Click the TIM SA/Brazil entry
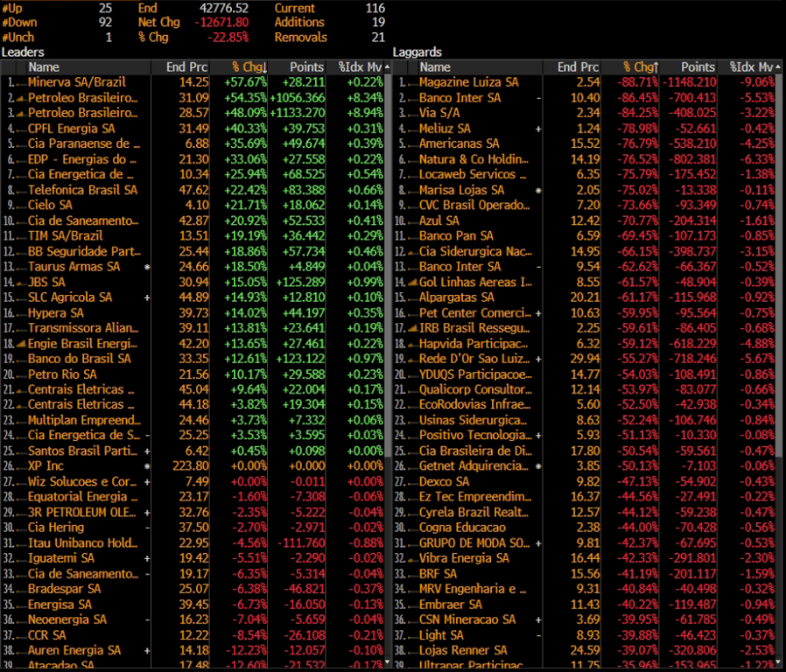The width and height of the screenshot is (786, 672). tap(193, 236)
